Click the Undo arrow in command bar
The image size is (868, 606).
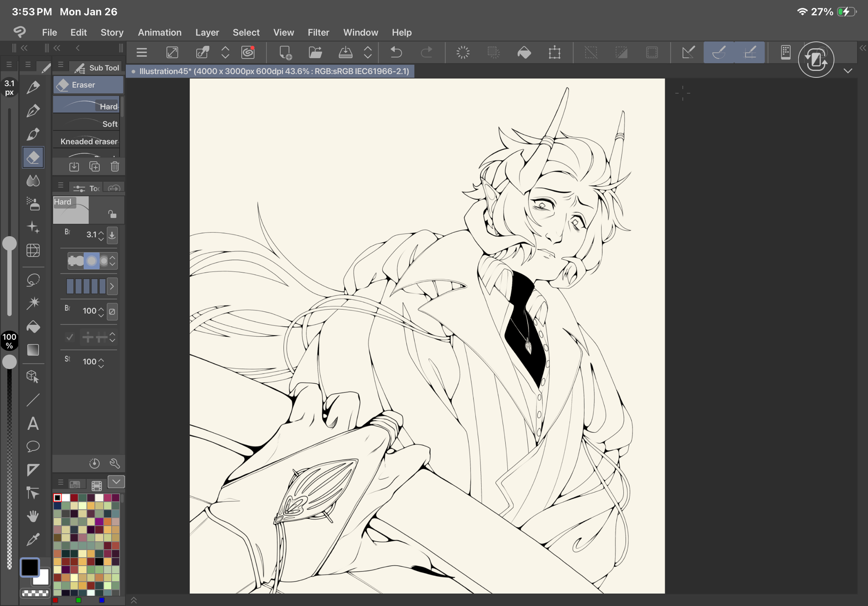pyautogui.click(x=396, y=53)
